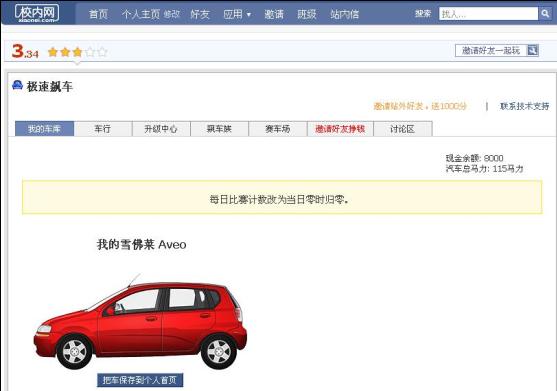Rate with the first star
Screen dimensions: 557x391
pyautogui.click(x=53, y=52)
